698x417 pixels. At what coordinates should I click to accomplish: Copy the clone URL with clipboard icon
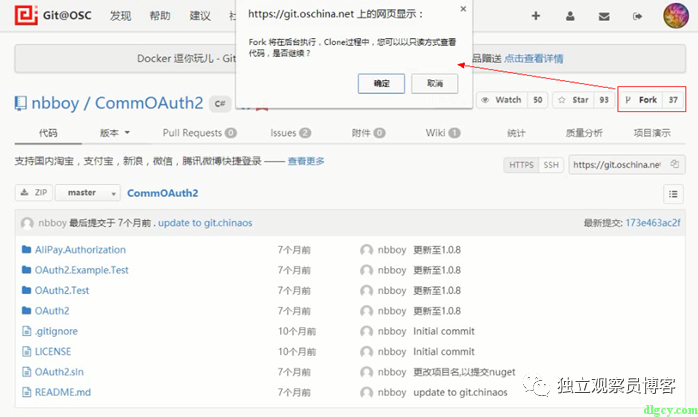click(x=675, y=164)
